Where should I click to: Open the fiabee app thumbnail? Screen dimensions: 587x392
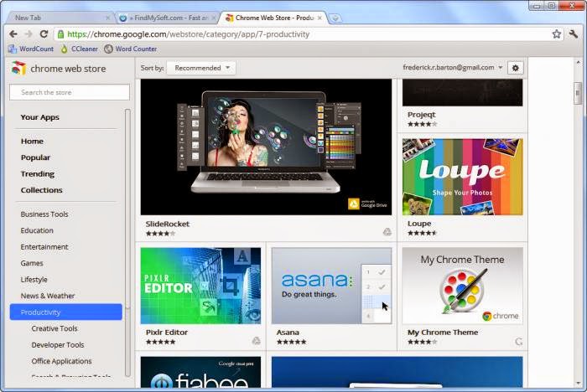pos(200,372)
